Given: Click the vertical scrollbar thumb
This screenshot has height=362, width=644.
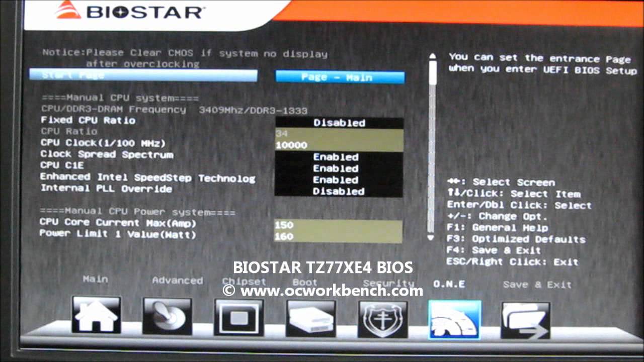Looking at the screenshot, I should click(x=432, y=73).
